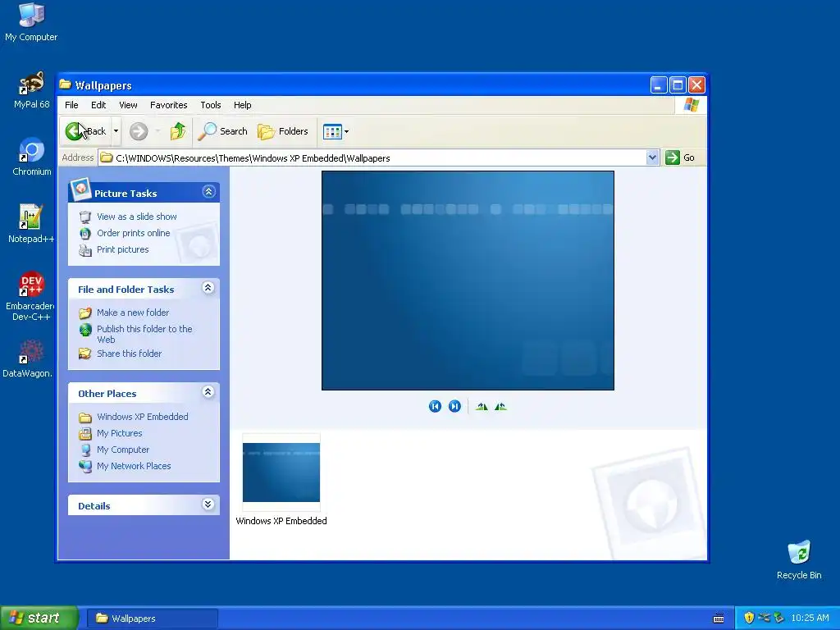The image size is (840, 630).
Task: Click the Picture Tasks header icon
Action: point(80,189)
